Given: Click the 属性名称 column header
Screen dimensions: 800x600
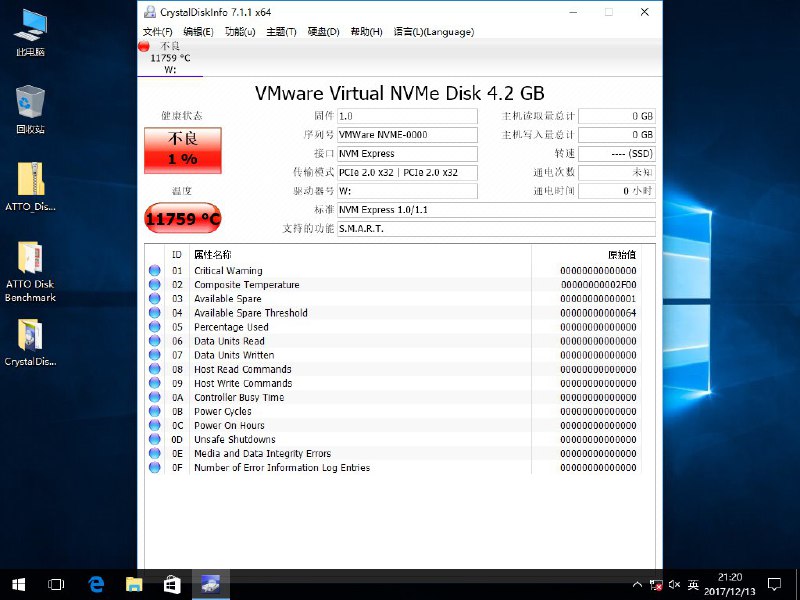Looking at the screenshot, I should 213,255.
